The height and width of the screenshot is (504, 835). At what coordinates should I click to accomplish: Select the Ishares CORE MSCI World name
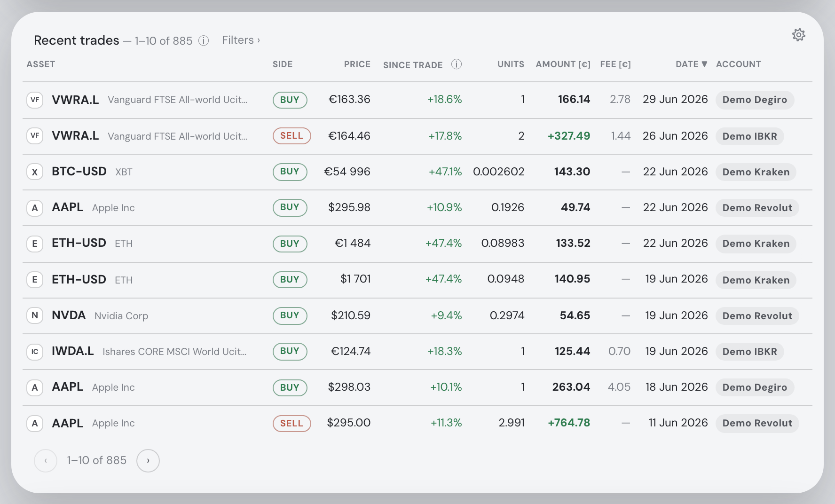pos(174,352)
